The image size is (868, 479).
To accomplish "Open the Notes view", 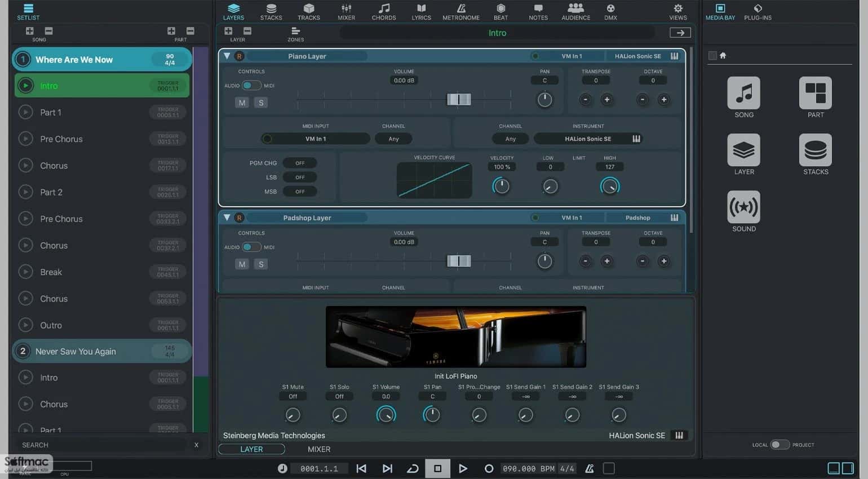I will click(x=538, y=12).
